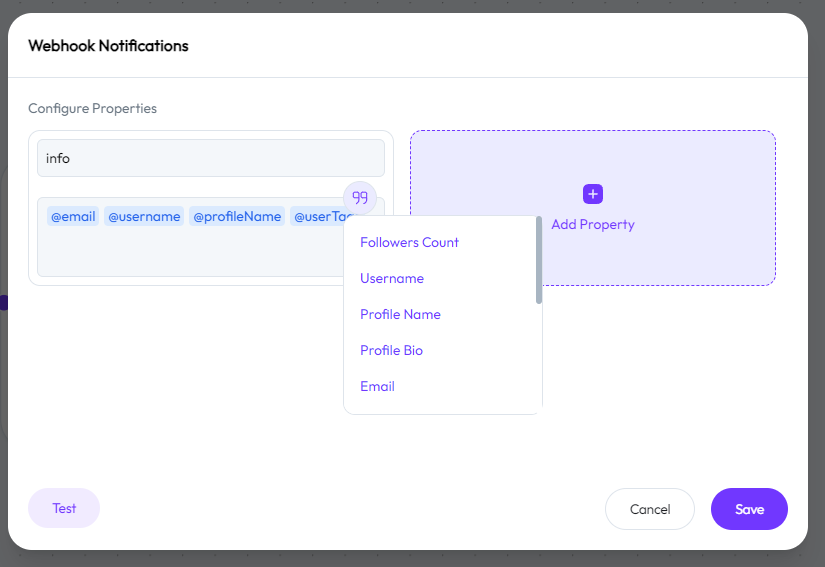Screen dimensions: 825x567
Task: Pick Profile Bio in the dropdown list
Action: (x=391, y=350)
